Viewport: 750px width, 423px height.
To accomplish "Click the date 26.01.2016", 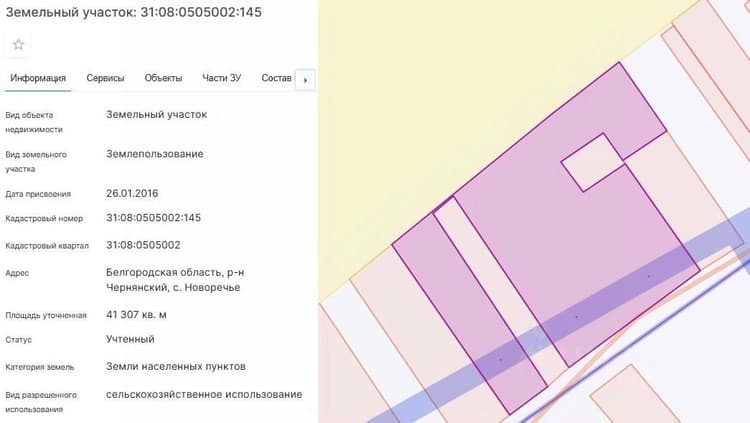I will coord(132,193).
